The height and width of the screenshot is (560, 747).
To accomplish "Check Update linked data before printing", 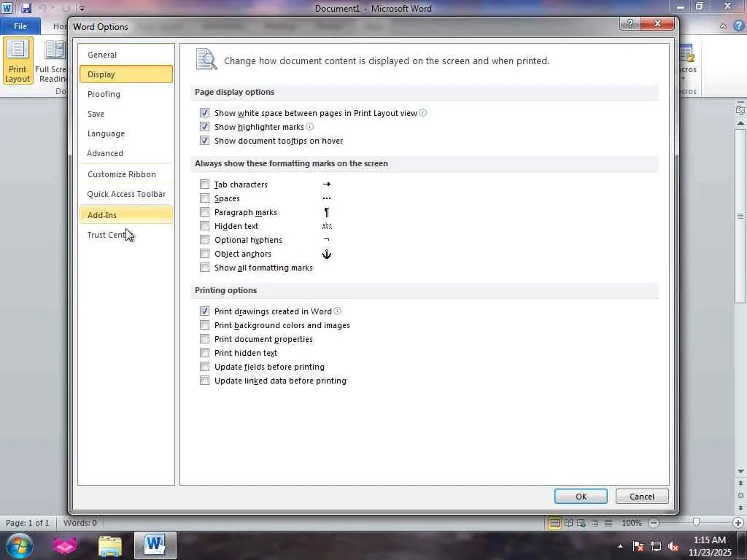I will (x=204, y=381).
